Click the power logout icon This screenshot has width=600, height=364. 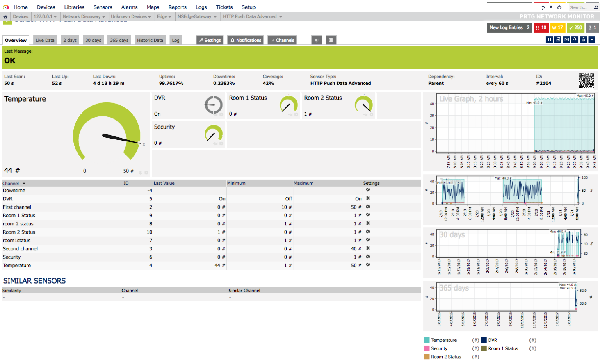click(x=559, y=7)
